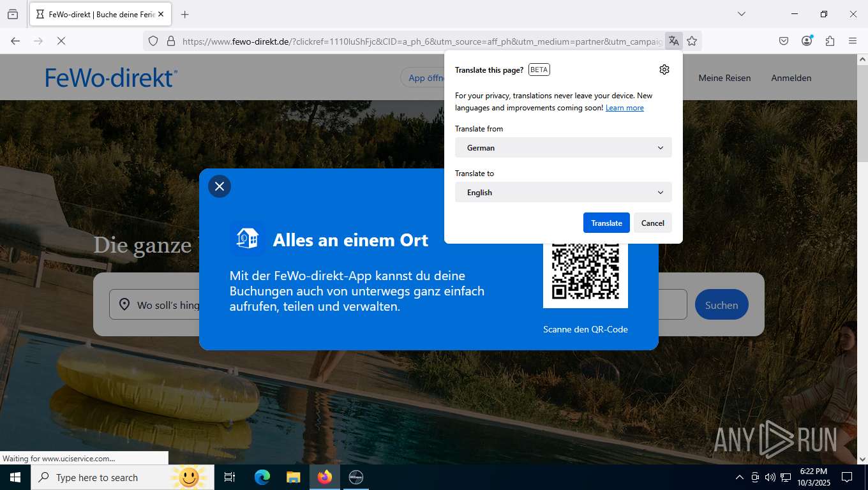The width and height of the screenshot is (868, 490).
Task: Open the Save to Pocket icon
Action: pyautogui.click(x=784, y=41)
